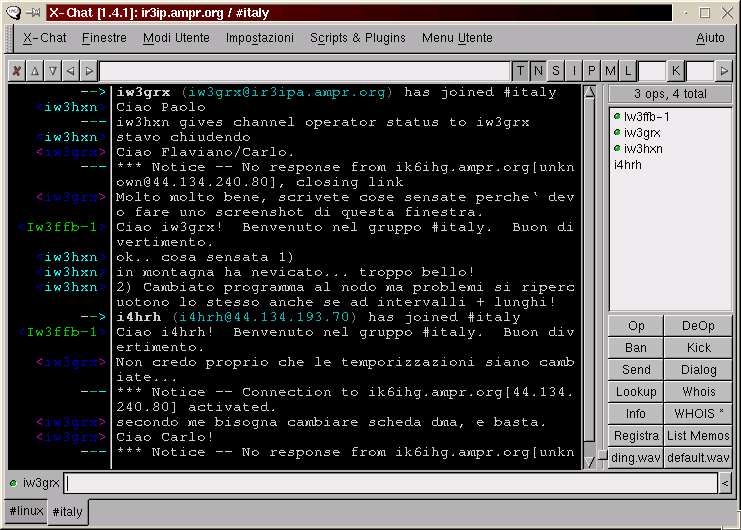Click the red X close-tab icon
This screenshot has width=741, height=530.
pos(17,71)
